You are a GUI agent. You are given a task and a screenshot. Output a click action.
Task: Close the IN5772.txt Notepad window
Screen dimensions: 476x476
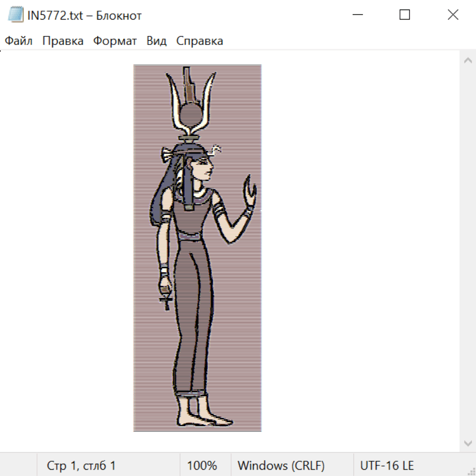click(x=453, y=15)
